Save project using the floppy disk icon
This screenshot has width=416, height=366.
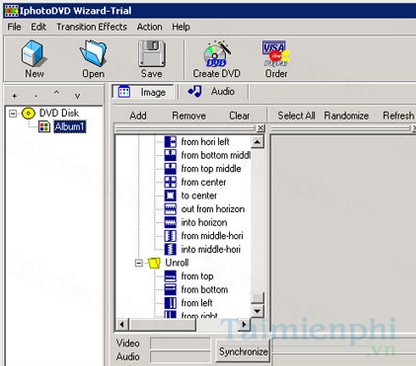152,53
